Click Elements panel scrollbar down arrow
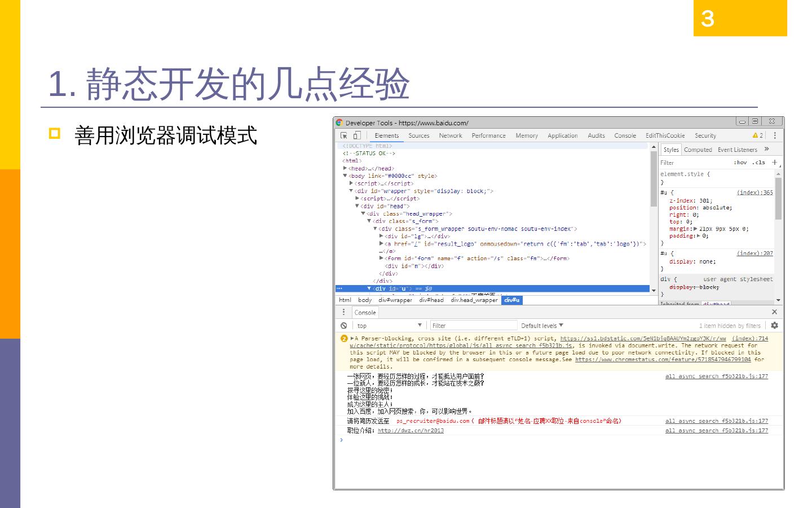The image size is (812, 508). click(654, 290)
